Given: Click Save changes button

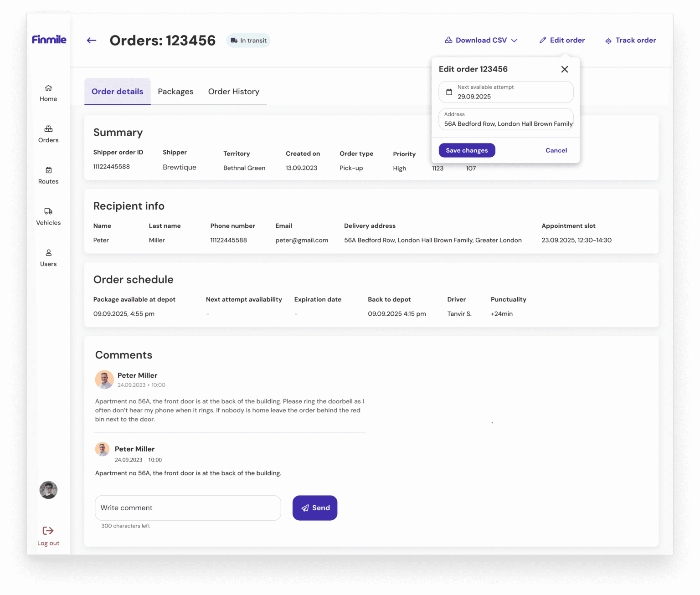Looking at the screenshot, I should click(x=467, y=150).
